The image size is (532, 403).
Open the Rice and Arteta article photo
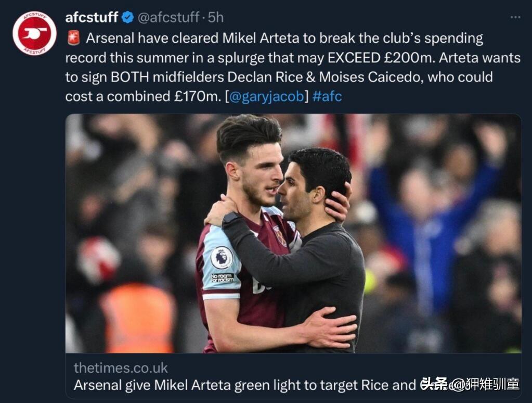[293, 233]
